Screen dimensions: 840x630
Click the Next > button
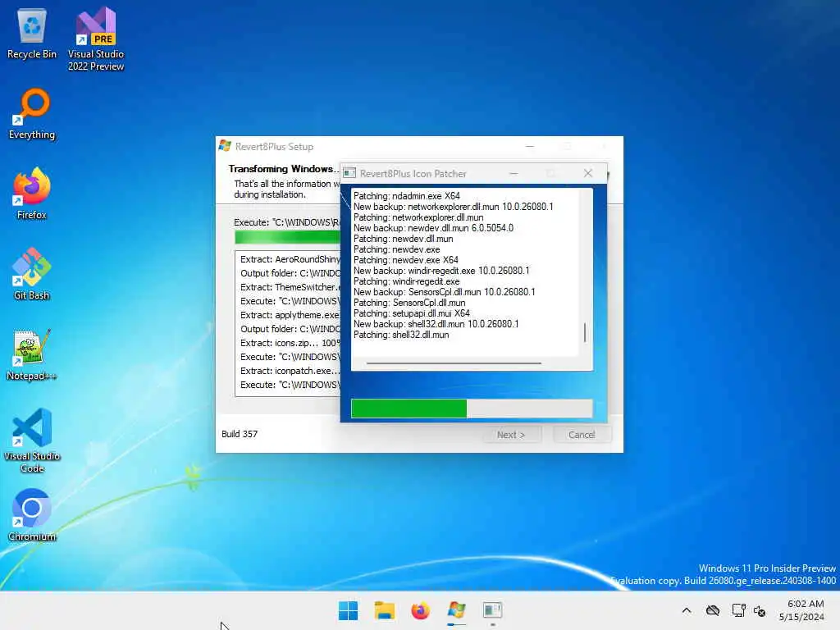511,435
